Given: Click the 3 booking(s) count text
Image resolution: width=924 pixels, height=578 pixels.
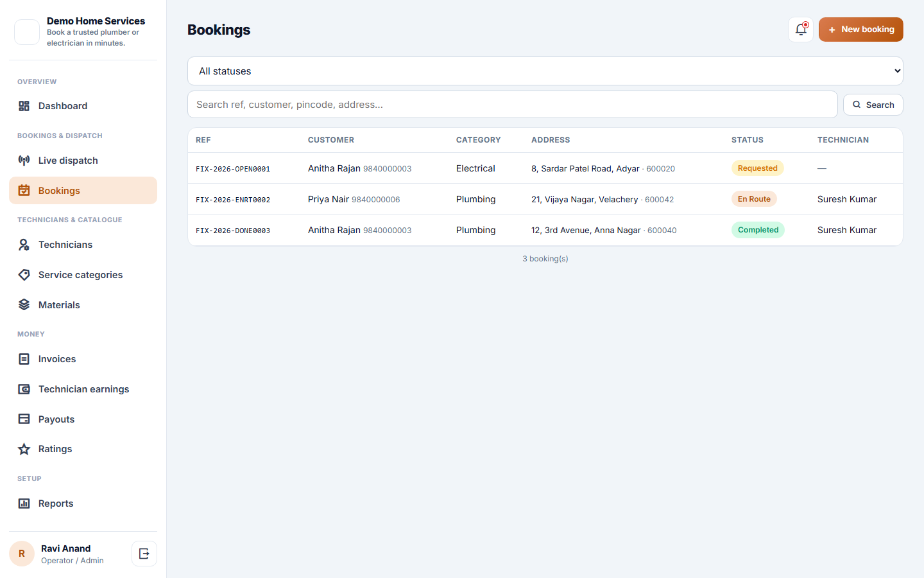Looking at the screenshot, I should click(x=545, y=259).
